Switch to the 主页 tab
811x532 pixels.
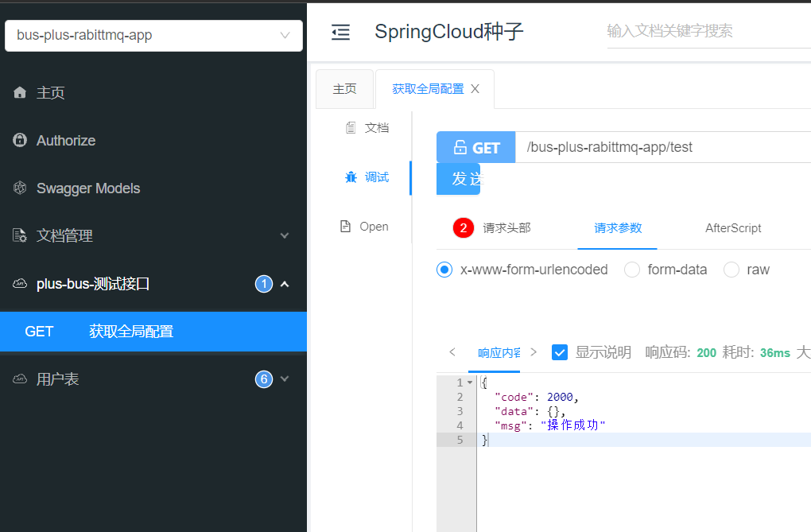344,89
